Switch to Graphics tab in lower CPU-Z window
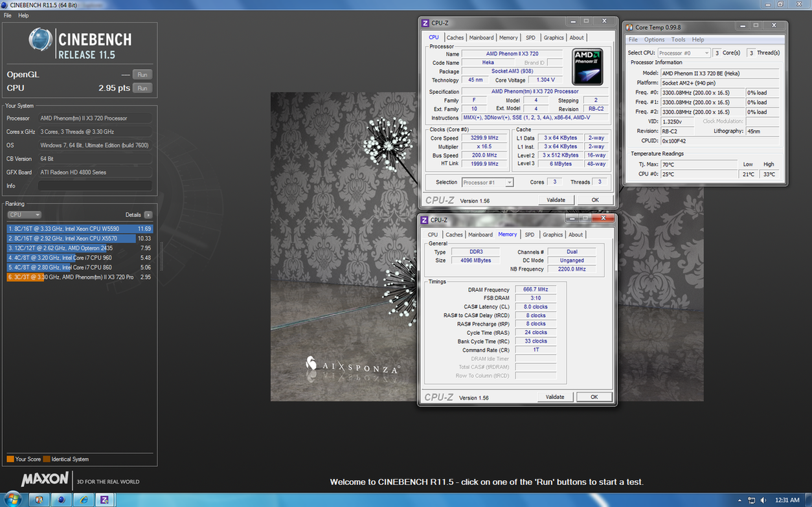Viewport: 812px width, 507px height. click(x=553, y=234)
